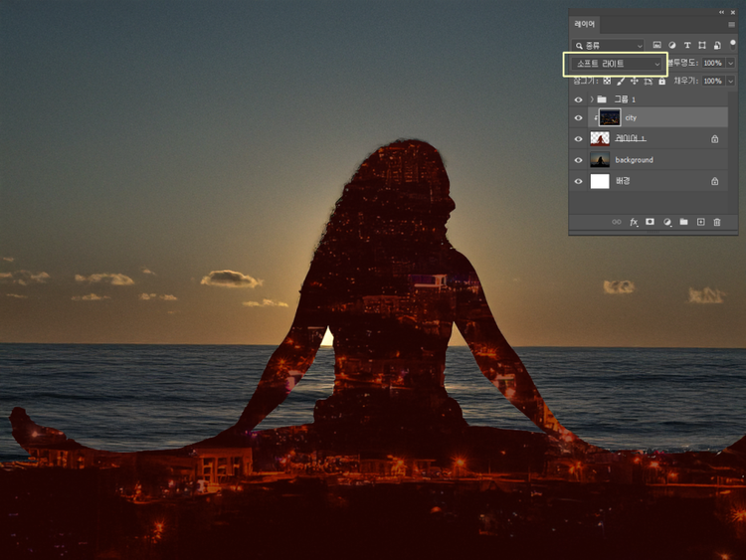
Task: Hide the 배경 layer visibility eye
Action: point(578,181)
